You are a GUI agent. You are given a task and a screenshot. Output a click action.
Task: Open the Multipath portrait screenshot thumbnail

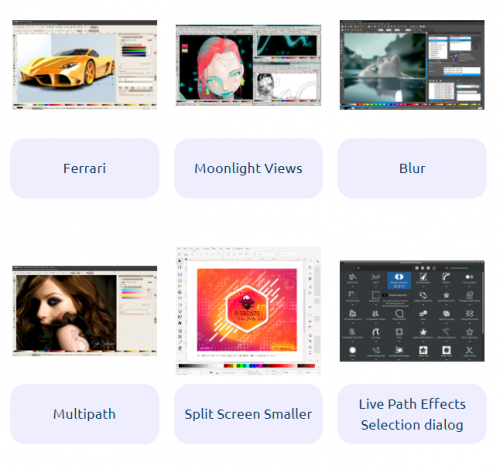click(x=84, y=311)
